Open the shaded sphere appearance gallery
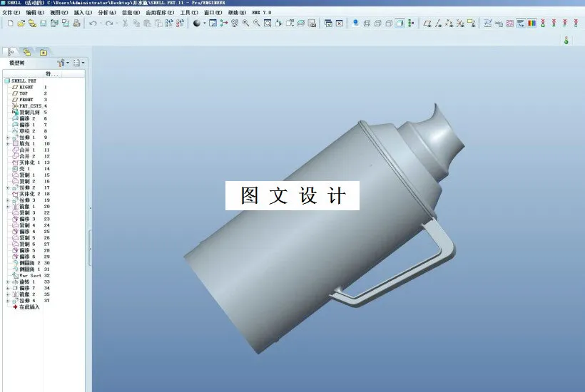Image resolution: width=585 pixels, height=392 pixels. tap(197, 23)
